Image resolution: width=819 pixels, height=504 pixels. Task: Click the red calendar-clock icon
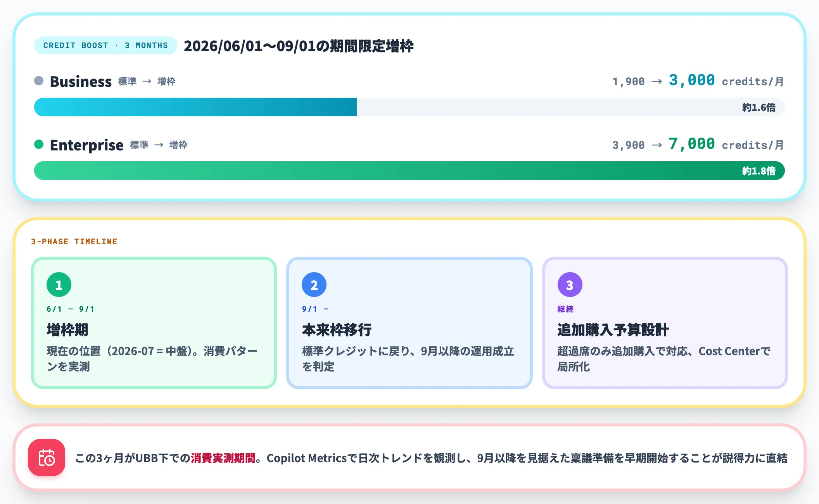point(47,457)
